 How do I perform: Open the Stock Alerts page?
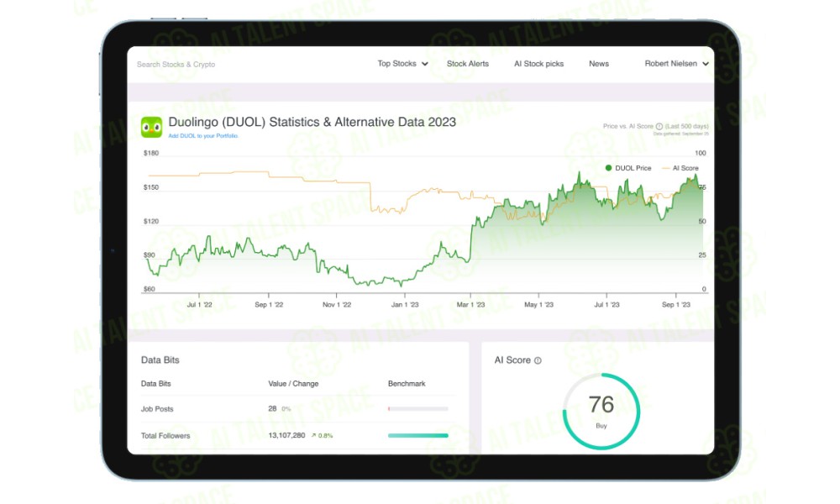pyautogui.click(x=468, y=64)
